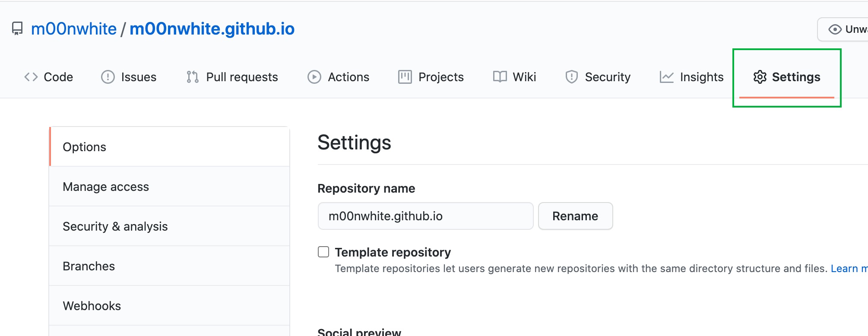Open Security & analysis sidebar item
This screenshot has height=336, width=868.
click(x=169, y=226)
